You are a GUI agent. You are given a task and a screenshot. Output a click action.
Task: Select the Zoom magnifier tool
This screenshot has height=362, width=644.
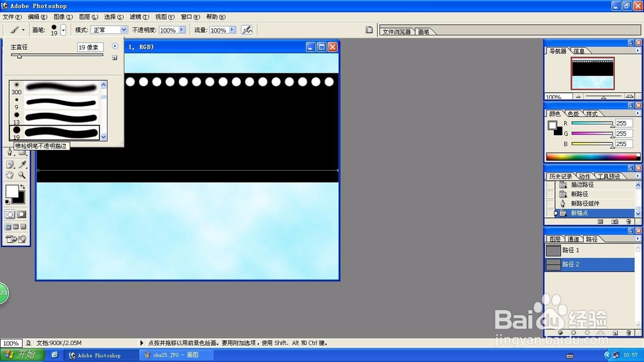[22, 175]
